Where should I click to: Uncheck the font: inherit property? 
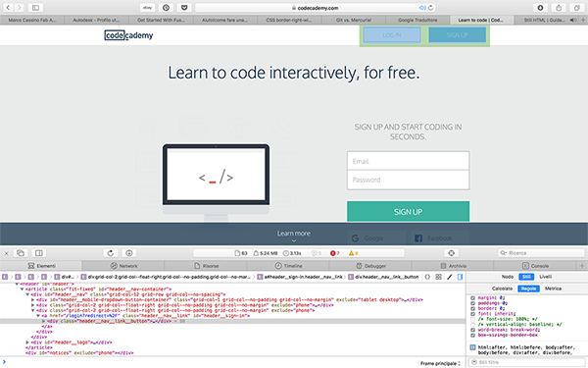[x=472, y=314]
